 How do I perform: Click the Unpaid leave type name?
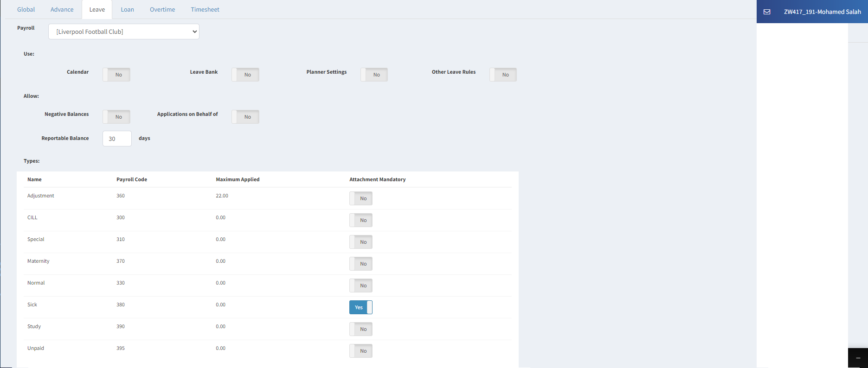tap(36, 348)
